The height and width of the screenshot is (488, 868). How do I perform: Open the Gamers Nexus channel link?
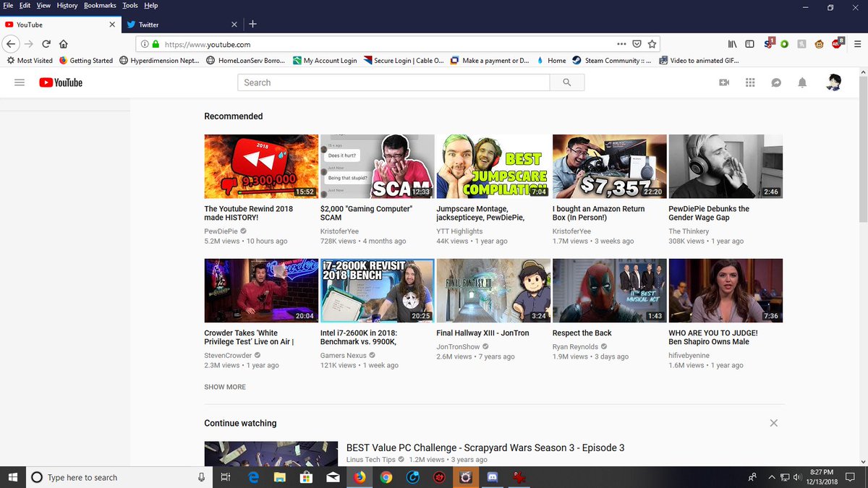click(x=344, y=356)
